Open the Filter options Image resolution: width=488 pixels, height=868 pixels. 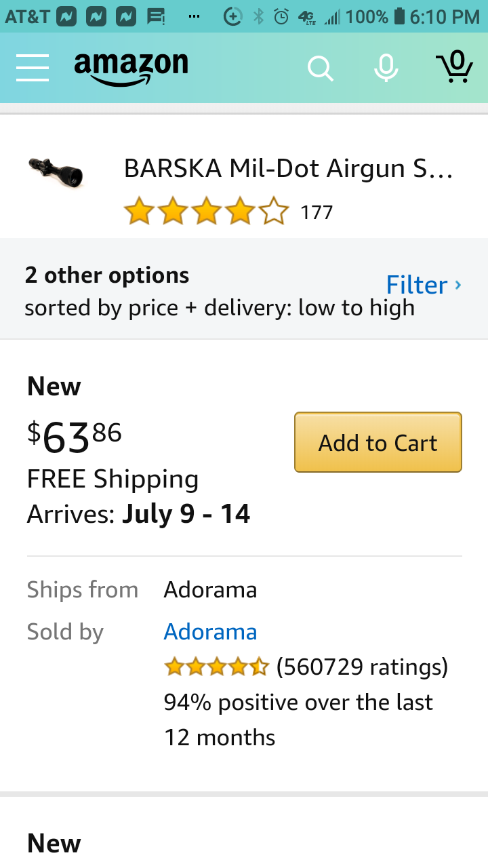[x=416, y=285]
